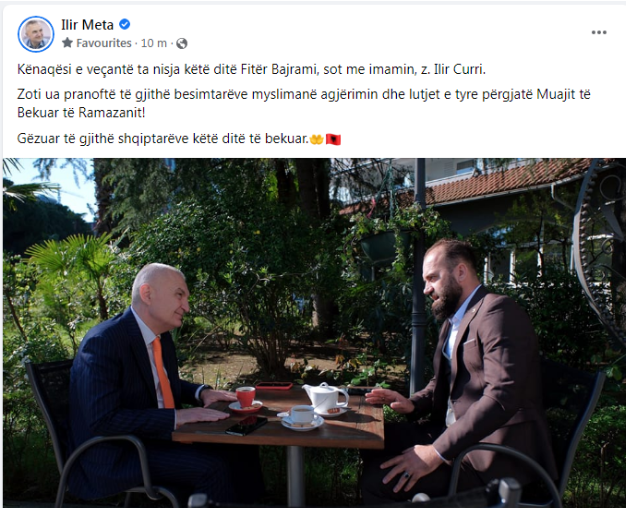Select the Favourites label under the name
This screenshot has width=626, height=508.
coord(104,43)
